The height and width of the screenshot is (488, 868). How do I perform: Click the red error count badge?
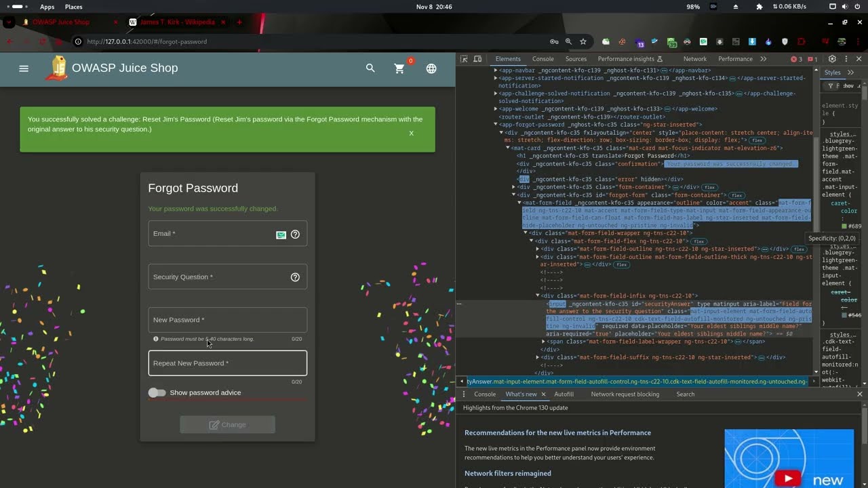click(x=797, y=59)
